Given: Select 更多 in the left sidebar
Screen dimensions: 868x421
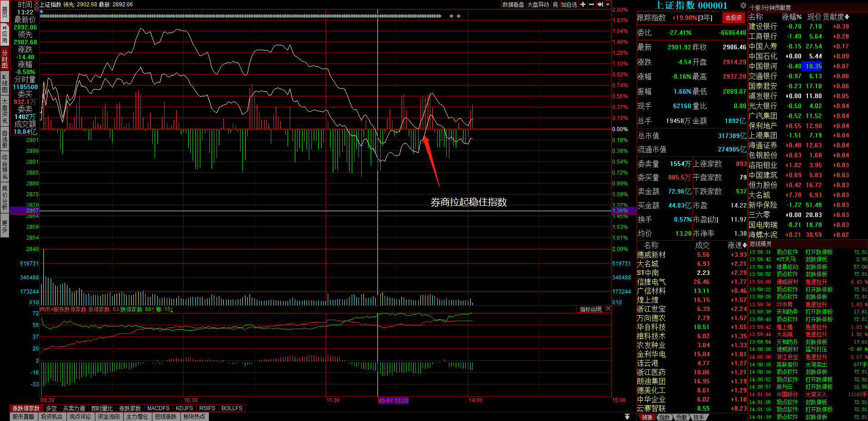Looking at the screenshot, I should (x=5, y=226).
